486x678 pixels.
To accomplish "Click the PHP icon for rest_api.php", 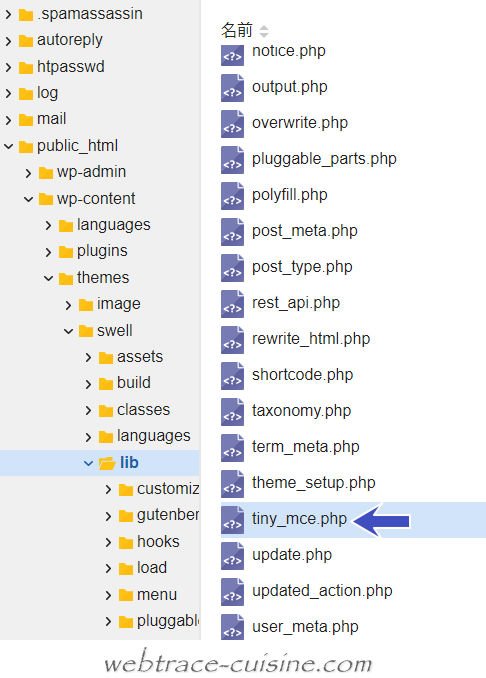I will [x=233, y=304].
